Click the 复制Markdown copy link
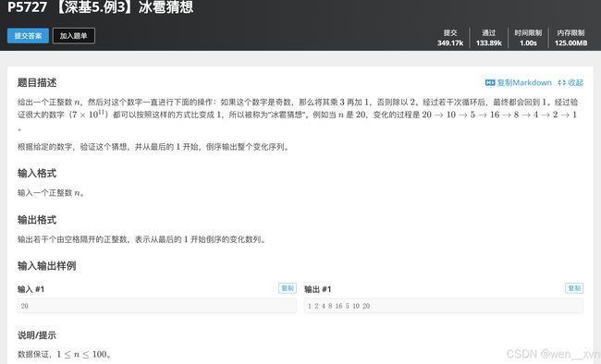The height and width of the screenshot is (364, 601). [524, 82]
